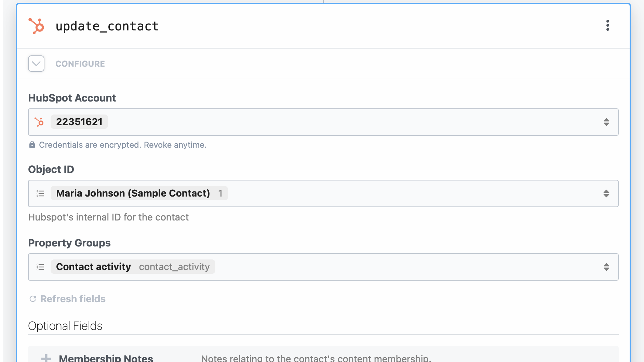Select the Maria Johnson (Sample Contact) chip
The height and width of the screenshot is (362, 644).
pos(139,193)
